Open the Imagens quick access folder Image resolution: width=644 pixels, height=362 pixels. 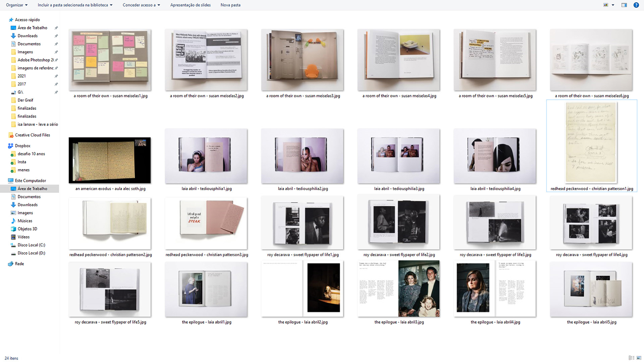point(25,52)
